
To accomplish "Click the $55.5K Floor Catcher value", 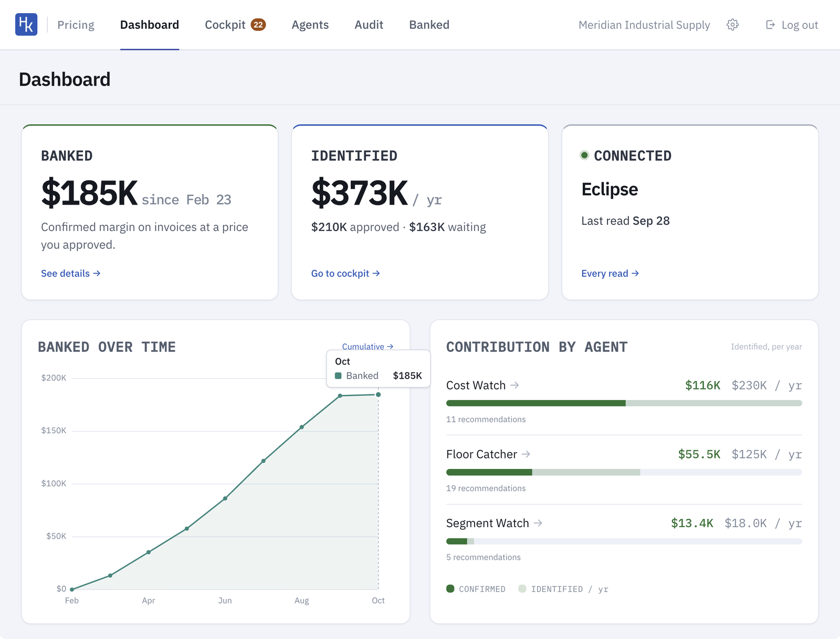I will click(699, 454).
